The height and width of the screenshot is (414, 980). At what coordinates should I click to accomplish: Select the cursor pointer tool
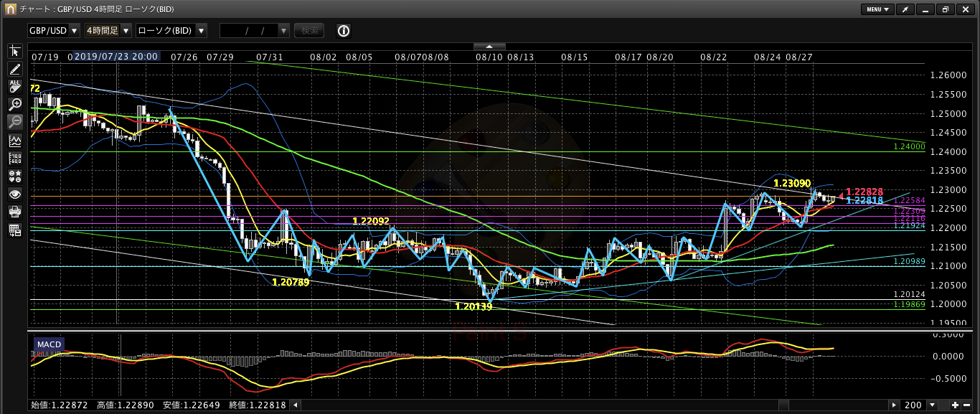(15, 51)
